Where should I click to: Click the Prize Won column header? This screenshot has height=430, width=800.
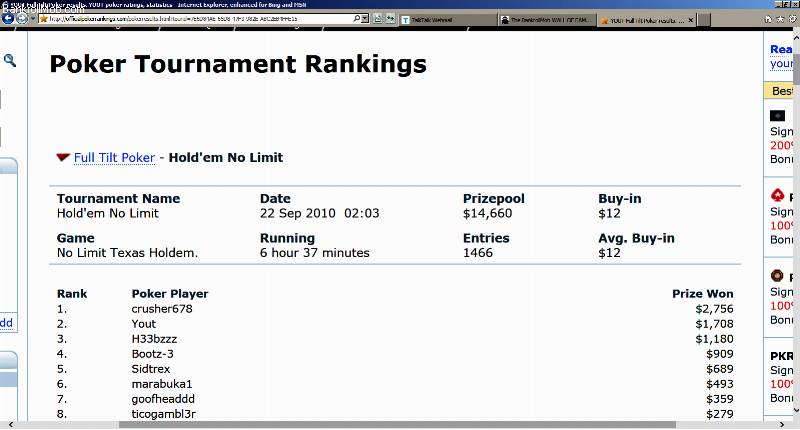coord(703,294)
